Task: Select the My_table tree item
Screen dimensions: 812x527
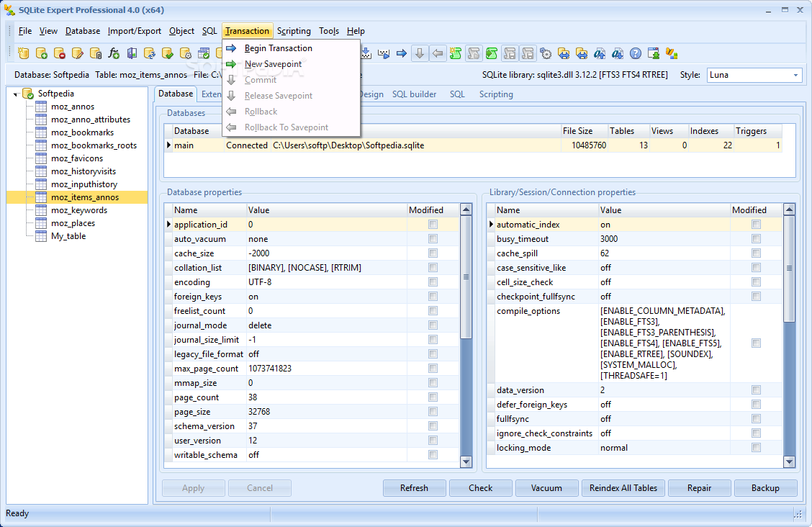Action: click(68, 236)
